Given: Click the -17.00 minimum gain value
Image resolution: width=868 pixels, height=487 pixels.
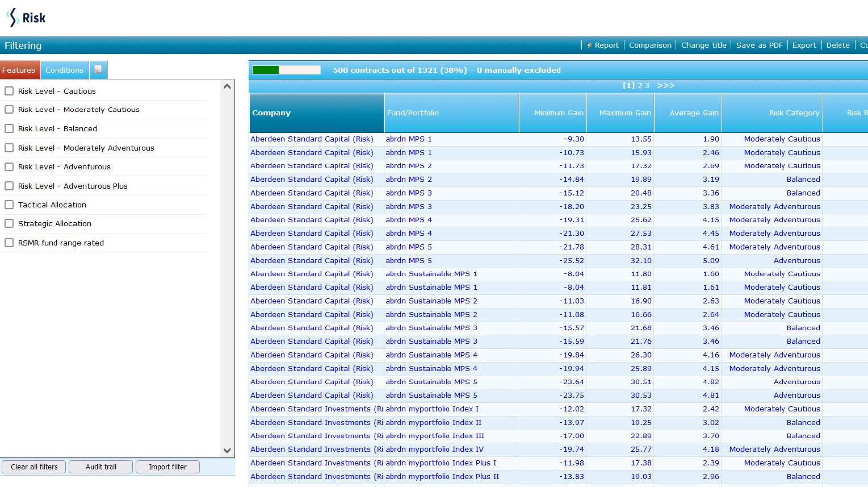Looking at the screenshot, I should 572,436.
